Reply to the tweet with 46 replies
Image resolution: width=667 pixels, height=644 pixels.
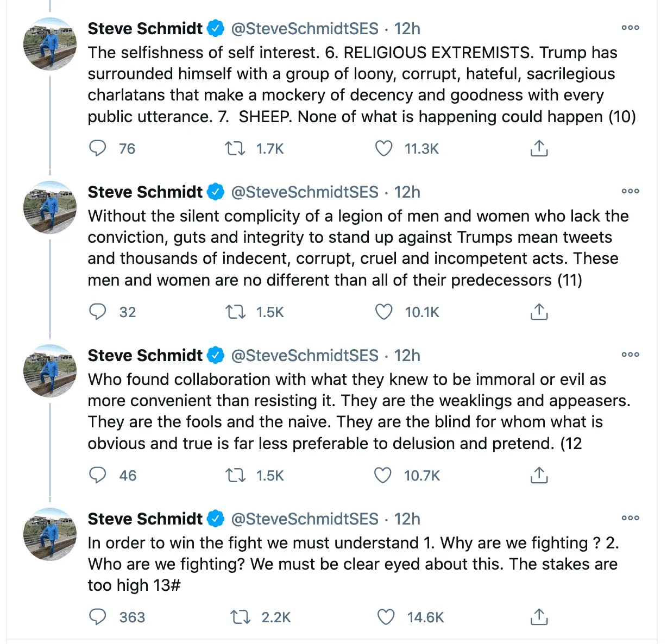[x=98, y=475]
